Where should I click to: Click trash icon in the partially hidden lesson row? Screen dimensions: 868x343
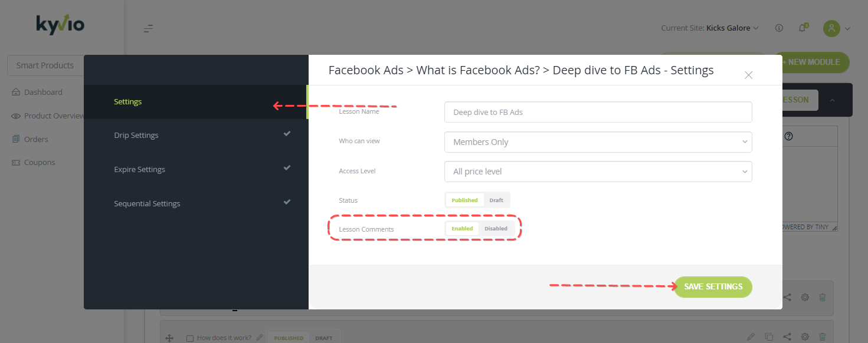pyautogui.click(x=823, y=298)
